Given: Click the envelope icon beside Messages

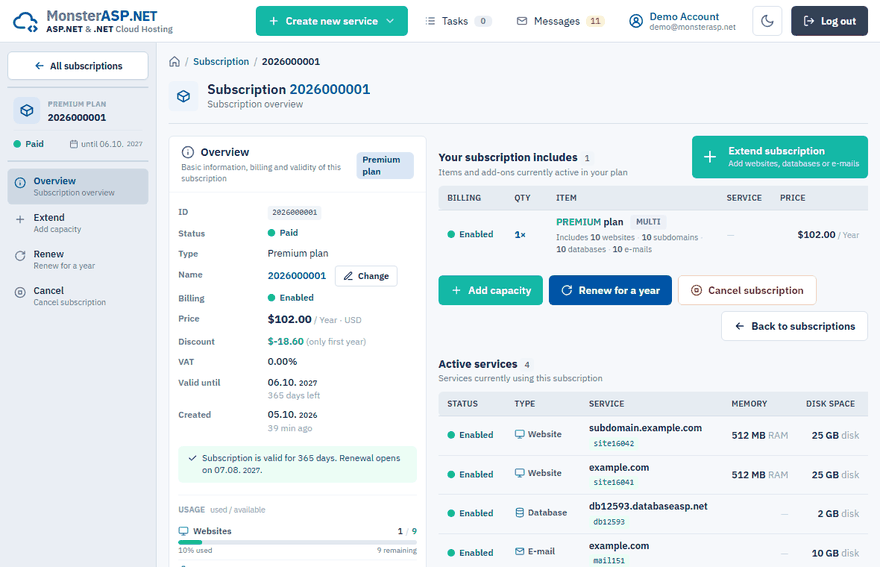Looking at the screenshot, I should (x=522, y=21).
